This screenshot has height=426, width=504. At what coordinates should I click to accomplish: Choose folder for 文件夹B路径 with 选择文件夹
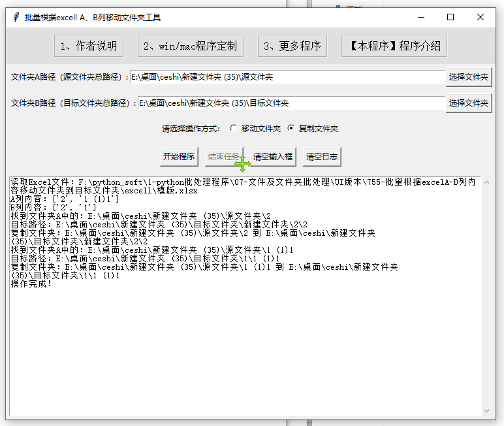click(469, 103)
